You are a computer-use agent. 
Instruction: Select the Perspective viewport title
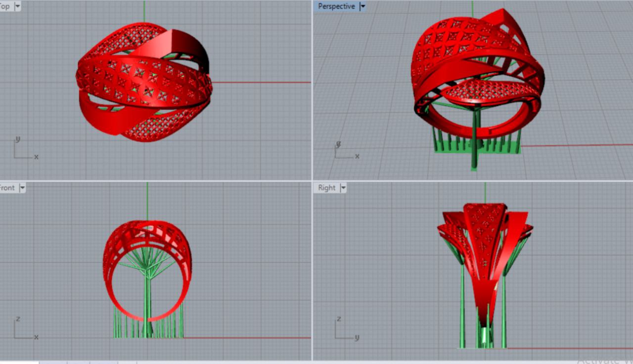tap(336, 6)
